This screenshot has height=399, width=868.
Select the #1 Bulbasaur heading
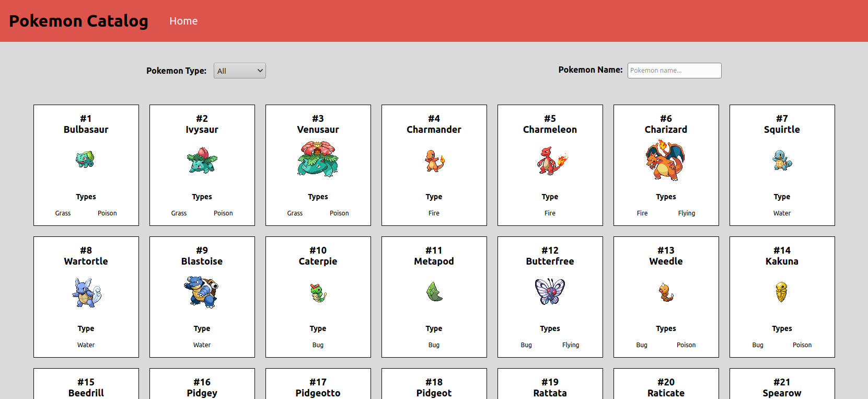(x=86, y=124)
